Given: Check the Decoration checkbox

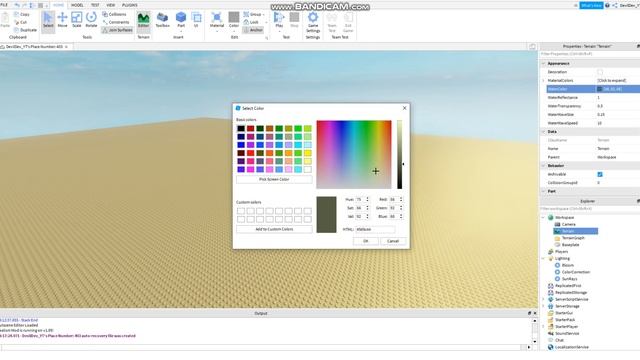Looking at the screenshot, I should tap(600, 72).
